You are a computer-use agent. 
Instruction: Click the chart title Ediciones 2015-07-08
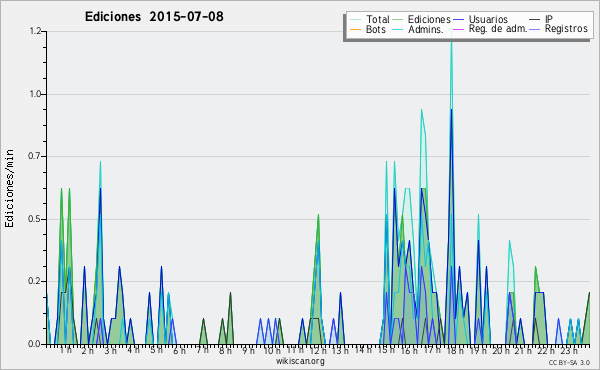[x=154, y=17]
